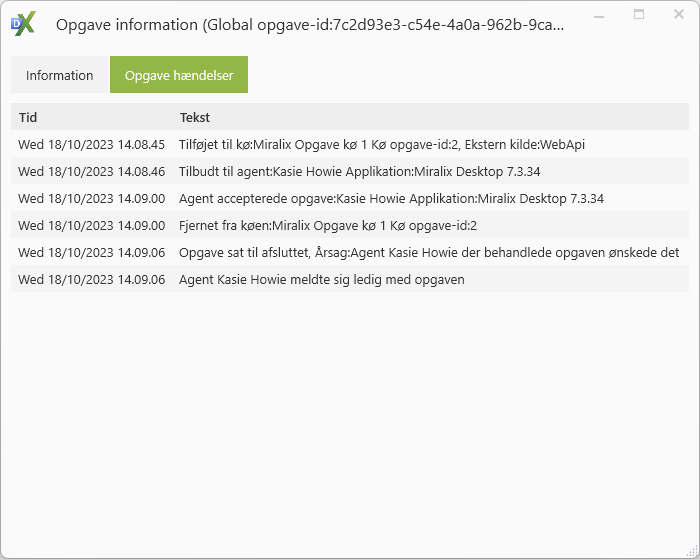The width and height of the screenshot is (700, 559).
Task: Select the 'Tilbudt til agent' event row
Action: [x=359, y=171]
